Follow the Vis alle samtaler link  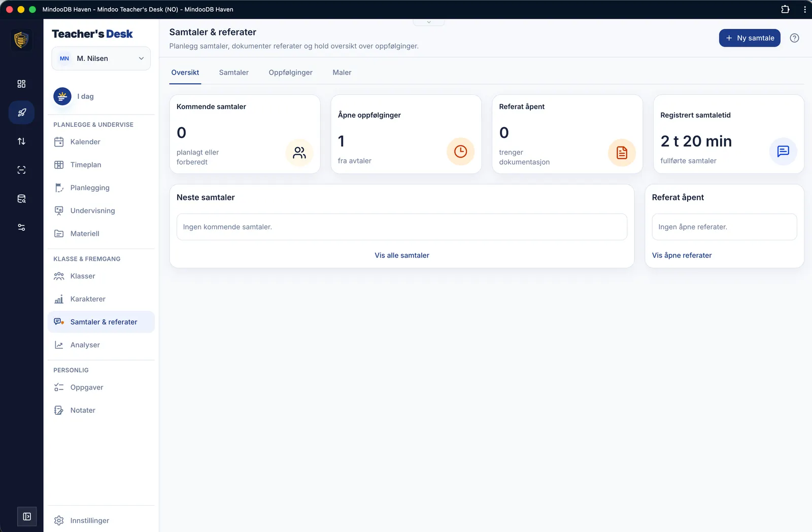pos(402,256)
